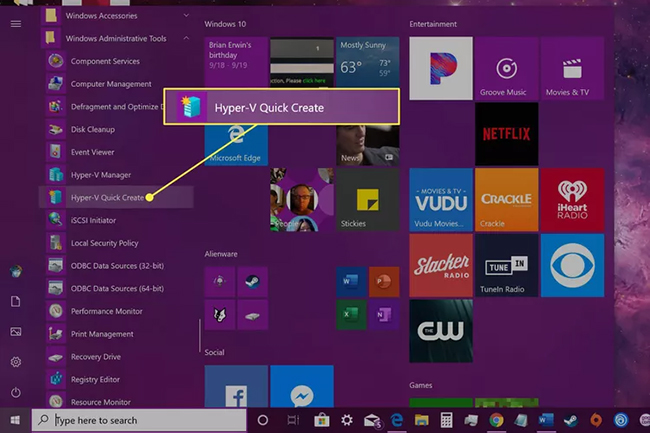Launch the Slacker Radio tile
650x433 pixels.
pos(441,264)
